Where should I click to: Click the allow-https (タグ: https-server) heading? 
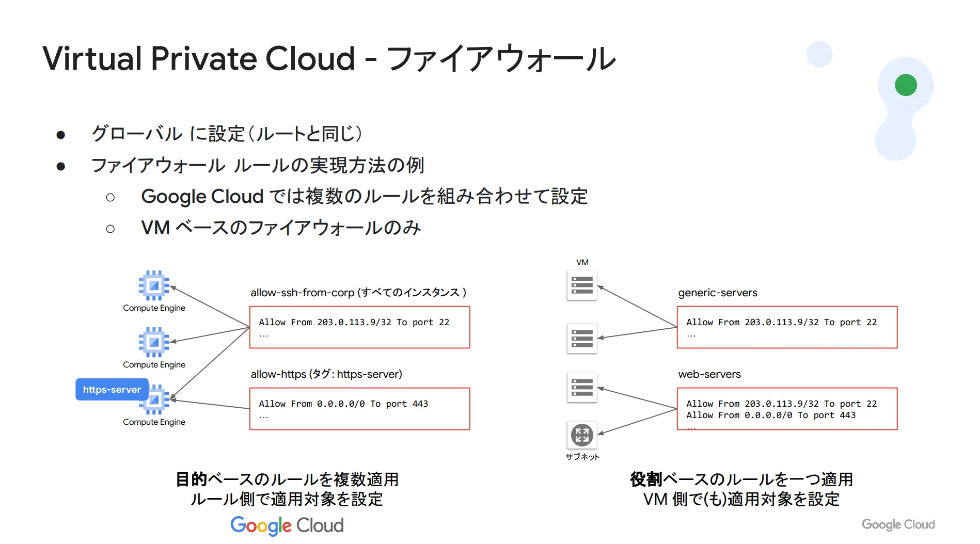pyautogui.click(x=326, y=374)
